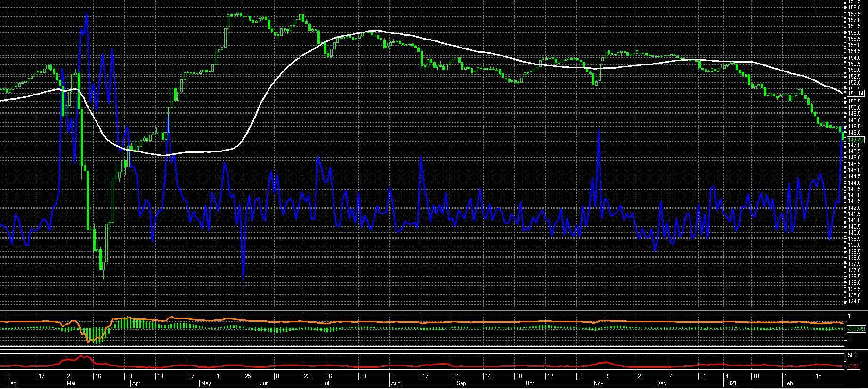
Task: Click the Jun month label on time axis
Action: point(264,384)
